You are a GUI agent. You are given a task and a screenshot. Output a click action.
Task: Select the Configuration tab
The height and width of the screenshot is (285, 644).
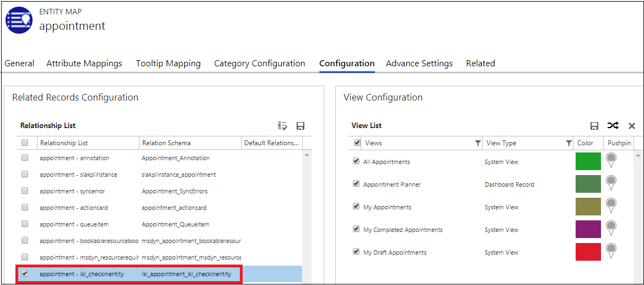[347, 64]
